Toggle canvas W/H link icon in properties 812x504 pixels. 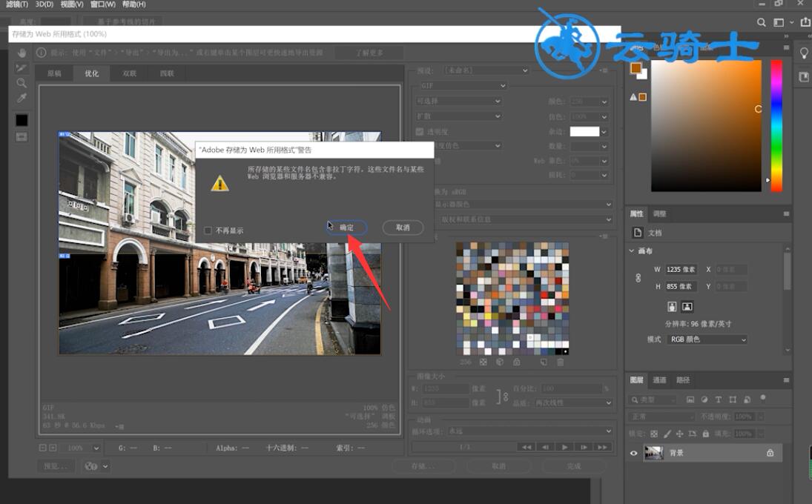(x=638, y=278)
